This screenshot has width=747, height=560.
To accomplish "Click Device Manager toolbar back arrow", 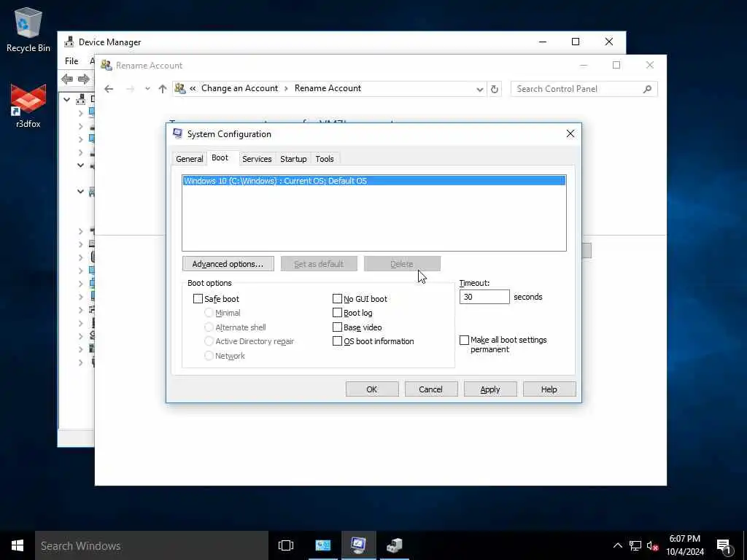I will click(67, 79).
